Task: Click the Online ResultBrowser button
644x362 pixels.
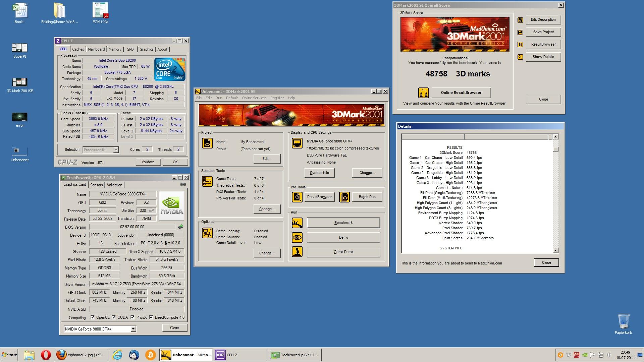Action: pos(461,93)
